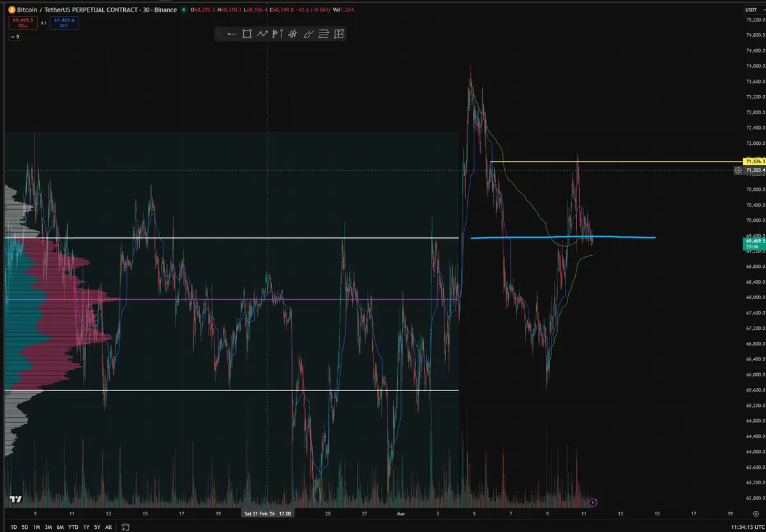Show All date range

pos(109,527)
